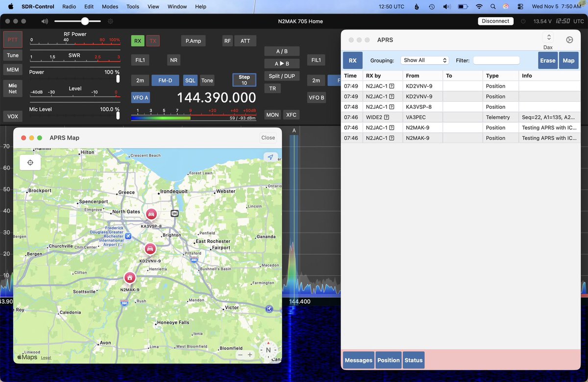Click the 144.390.000 frequency display
This screenshot has width=588, height=382.
(216, 97)
